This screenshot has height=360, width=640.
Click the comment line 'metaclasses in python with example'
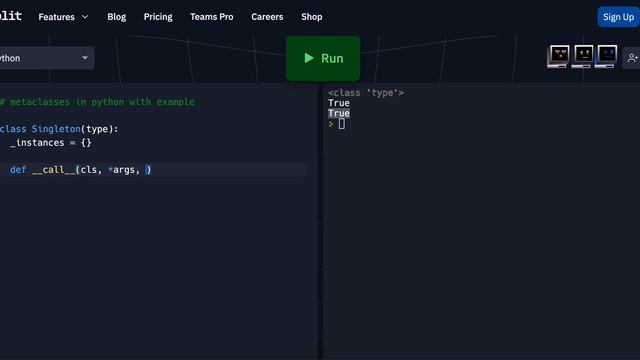[97, 102]
